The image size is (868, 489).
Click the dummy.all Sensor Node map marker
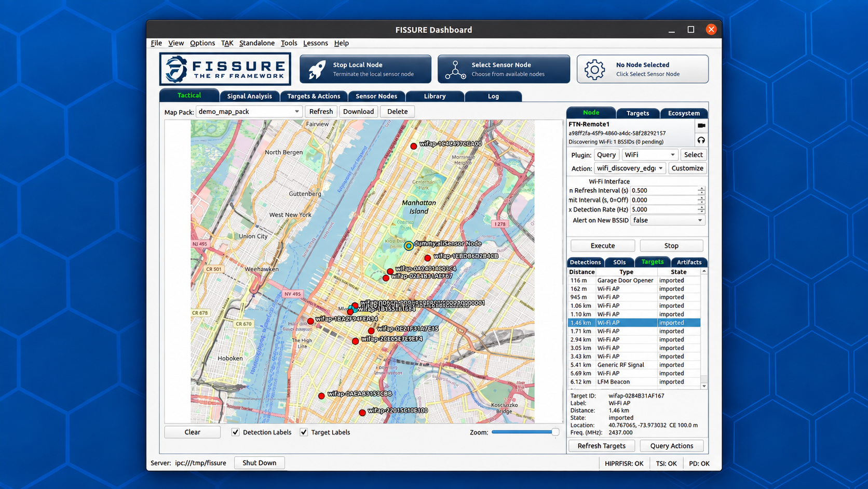409,246
